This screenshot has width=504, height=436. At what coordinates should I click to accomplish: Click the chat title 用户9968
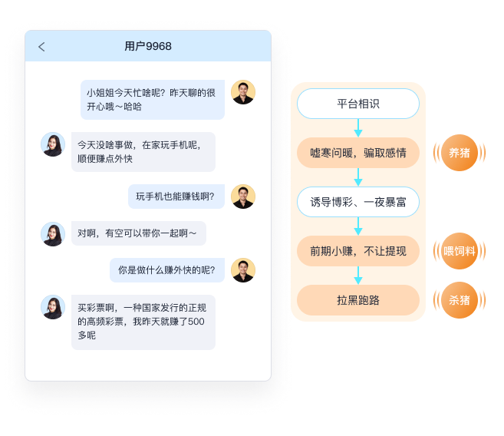point(148,46)
